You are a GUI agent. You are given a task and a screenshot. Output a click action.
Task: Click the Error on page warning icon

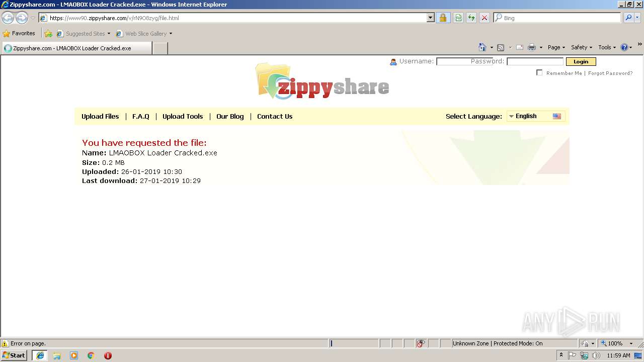click(5, 343)
